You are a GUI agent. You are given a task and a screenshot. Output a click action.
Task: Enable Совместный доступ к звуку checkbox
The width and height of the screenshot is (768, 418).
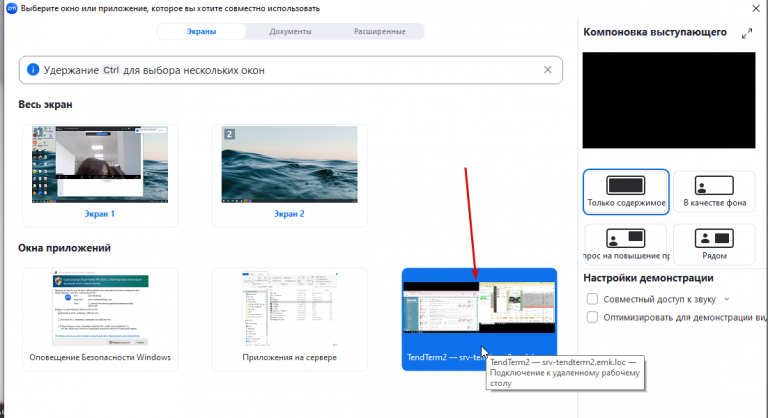[x=592, y=299]
